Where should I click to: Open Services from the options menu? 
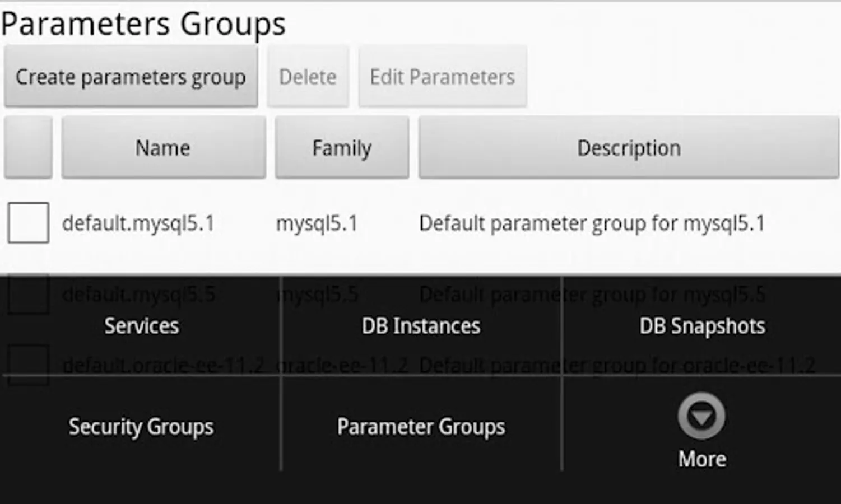pos(141,326)
